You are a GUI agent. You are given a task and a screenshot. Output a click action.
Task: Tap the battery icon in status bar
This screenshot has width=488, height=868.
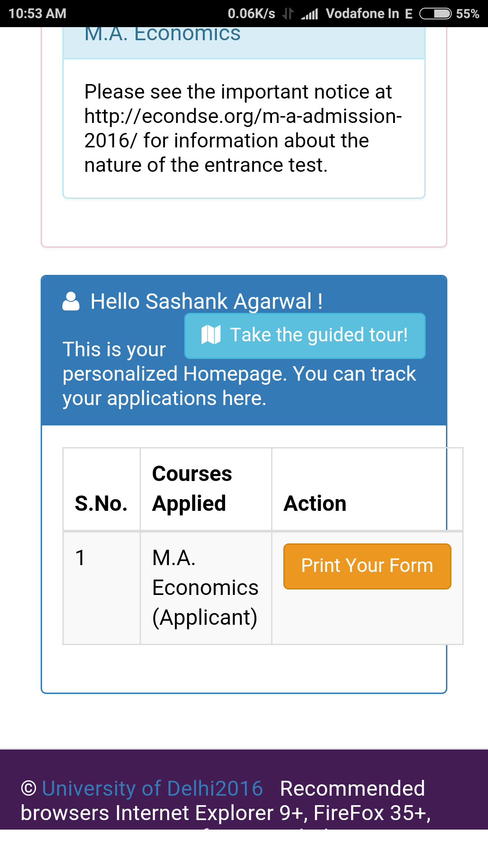pyautogui.click(x=435, y=14)
